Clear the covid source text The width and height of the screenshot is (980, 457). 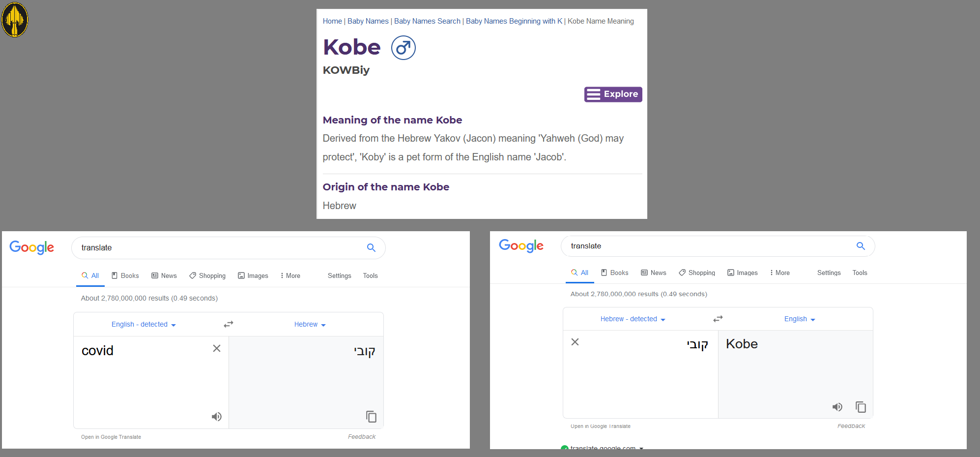(x=217, y=348)
